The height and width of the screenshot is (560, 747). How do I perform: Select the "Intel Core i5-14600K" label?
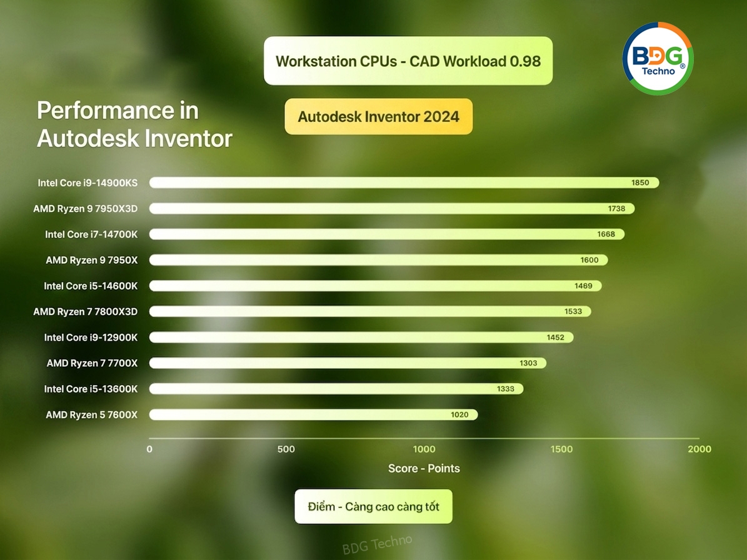pos(91,286)
